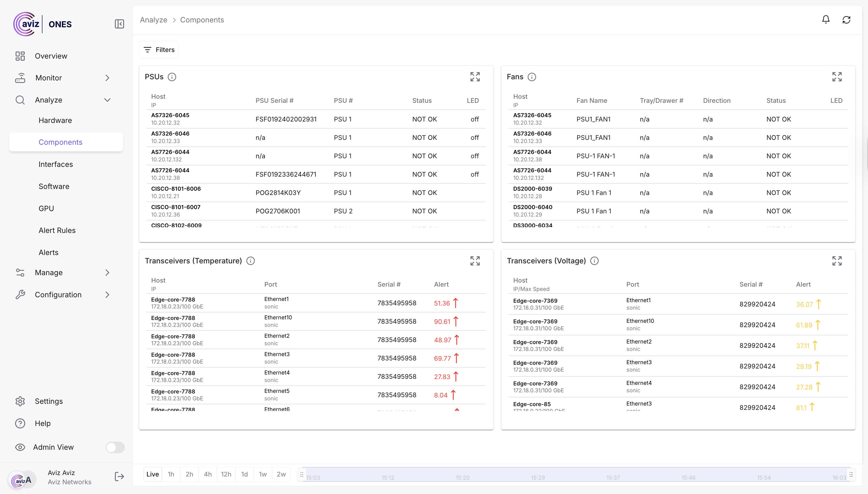Click the left timeline range handle

click(302, 474)
